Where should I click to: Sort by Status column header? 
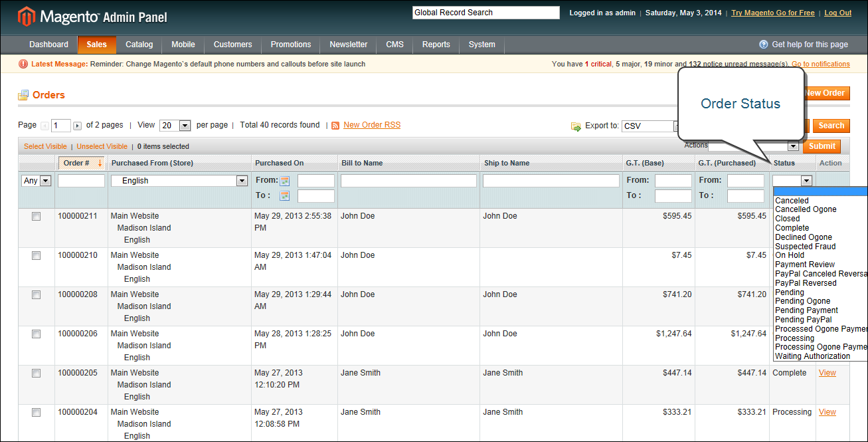(x=784, y=163)
